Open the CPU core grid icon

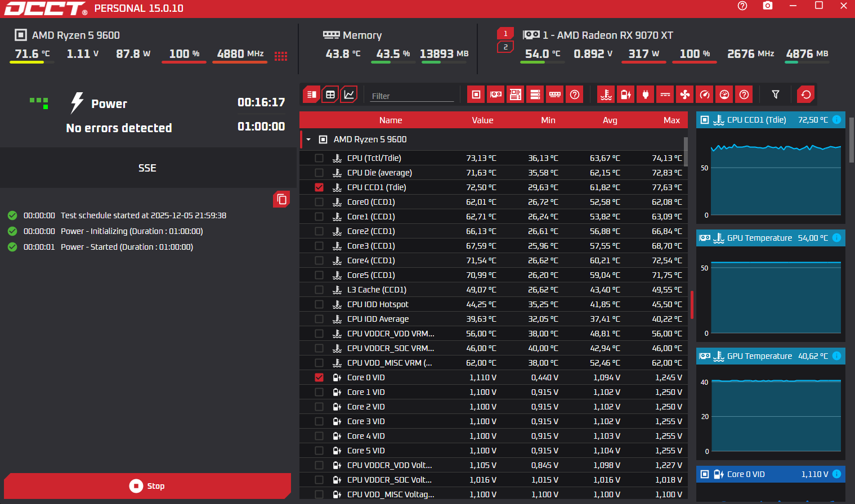pos(281,56)
